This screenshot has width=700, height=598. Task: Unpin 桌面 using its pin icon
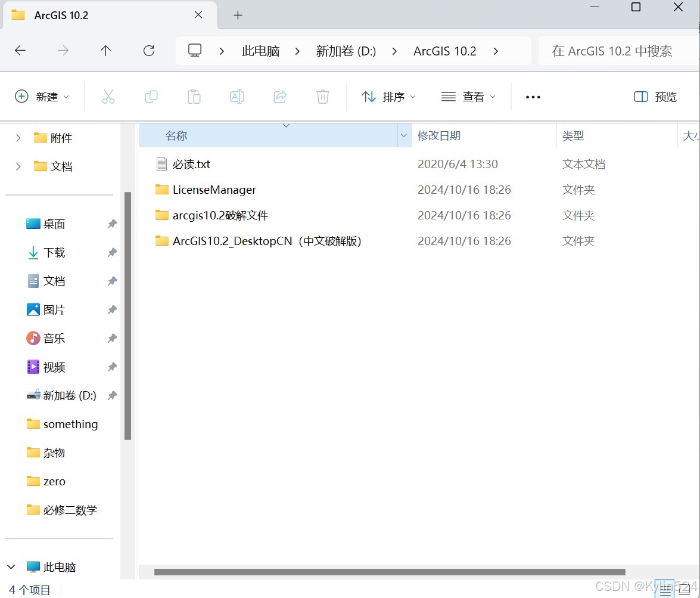pyautogui.click(x=112, y=224)
